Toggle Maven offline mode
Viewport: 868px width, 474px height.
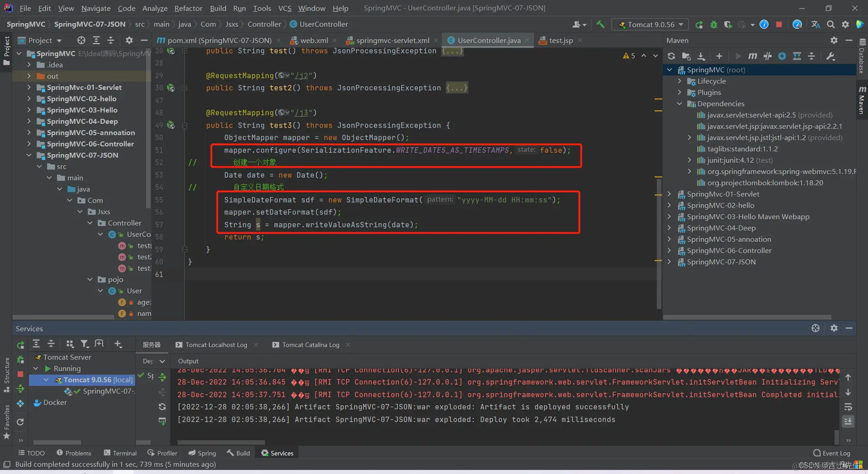pyautogui.click(x=768, y=56)
